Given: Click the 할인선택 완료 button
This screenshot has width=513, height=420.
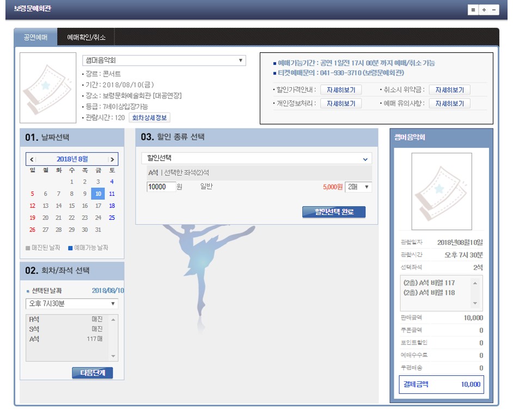Looking at the screenshot, I should click(334, 212).
